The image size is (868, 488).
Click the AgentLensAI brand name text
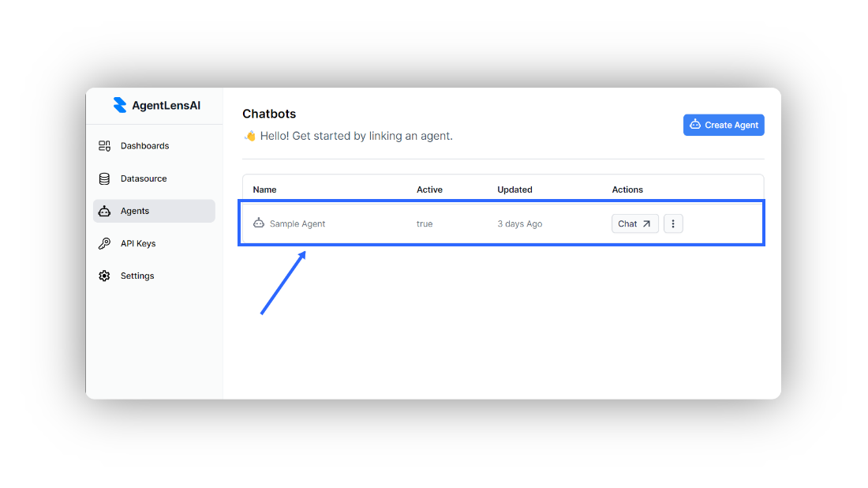[x=166, y=106]
